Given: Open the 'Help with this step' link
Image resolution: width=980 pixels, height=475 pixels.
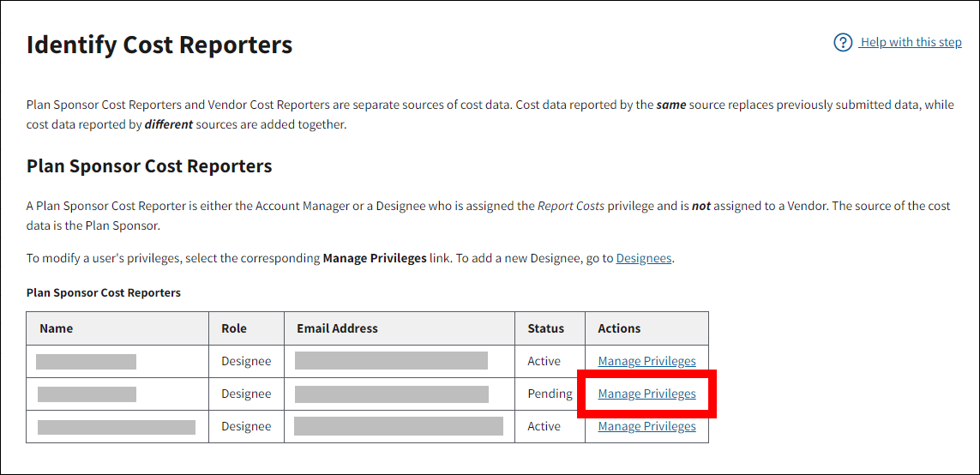Looking at the screenshot, I should click(911, 43).
